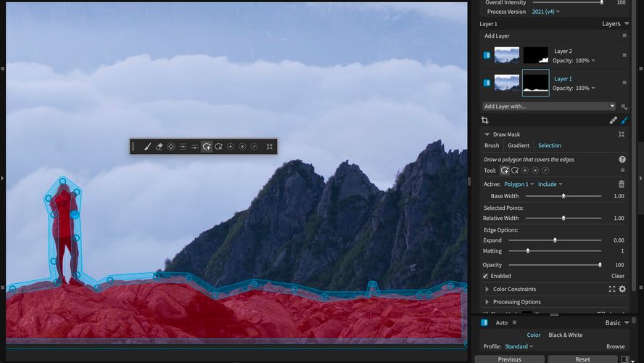
Task: Open Layer 1 Opacity dropdown
Action: pyautogui.click(x=585, y=88)
